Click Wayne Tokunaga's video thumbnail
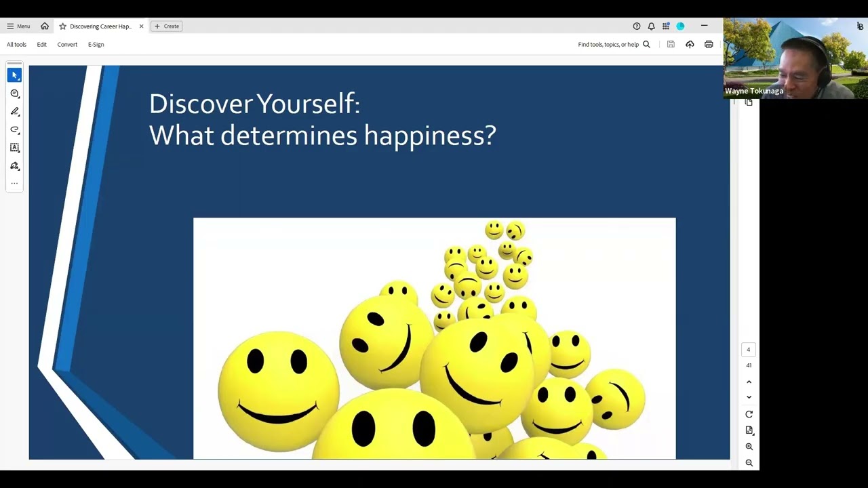Viewport: 868px width, 488px height. click(795, 58)
